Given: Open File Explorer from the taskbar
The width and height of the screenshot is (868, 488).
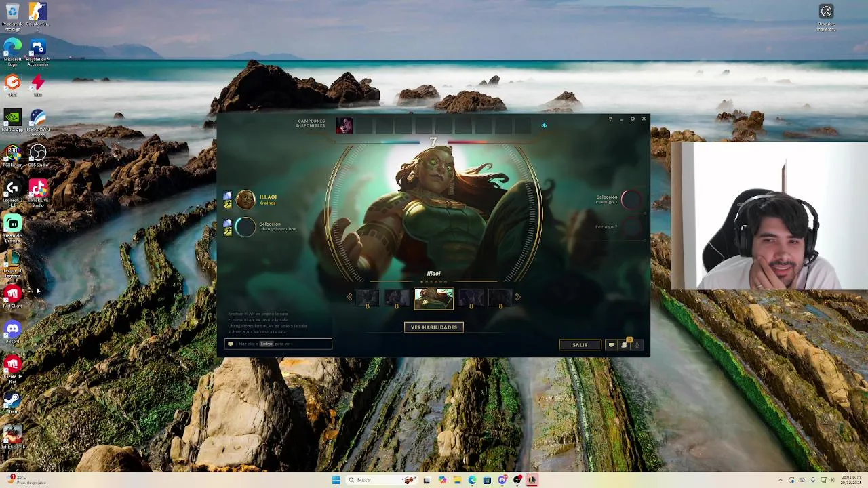Looking at the screenshot, I should coord(457,480).
